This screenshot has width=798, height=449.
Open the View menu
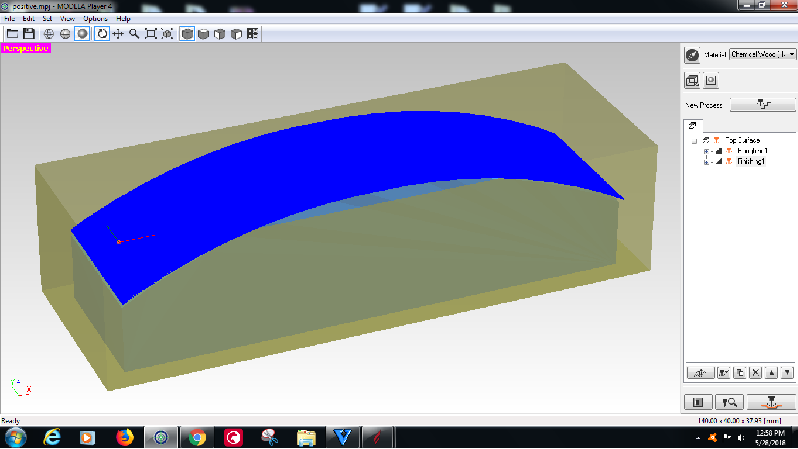coord(67,18)
